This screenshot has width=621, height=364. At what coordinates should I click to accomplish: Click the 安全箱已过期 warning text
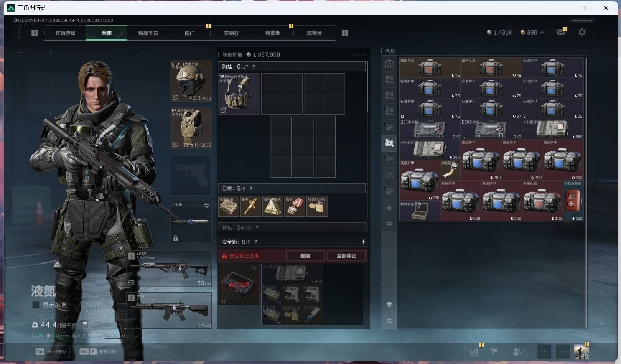[244, 256]
